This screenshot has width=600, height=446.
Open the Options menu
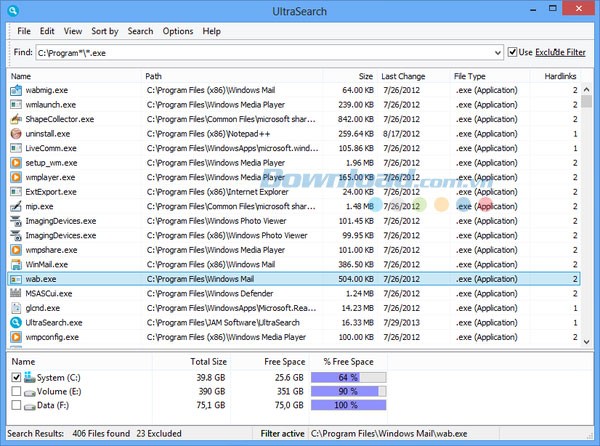[178, 31]
